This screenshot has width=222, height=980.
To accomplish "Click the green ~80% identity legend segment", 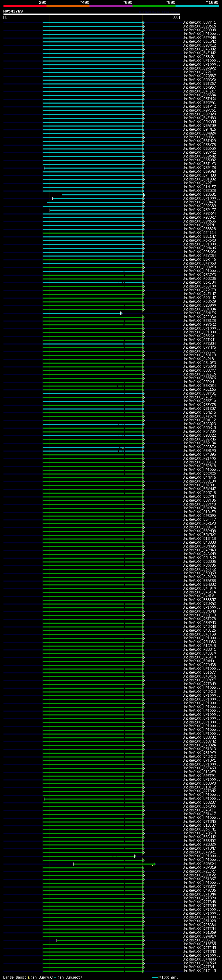I will pyautogui.click(x=154, y=6).
